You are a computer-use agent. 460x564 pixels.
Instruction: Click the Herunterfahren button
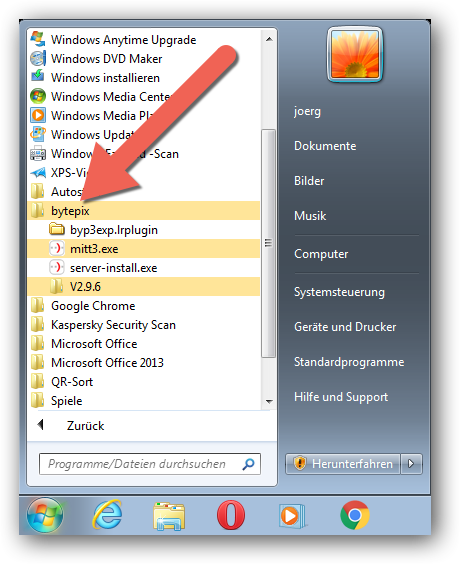pos(343,464)
